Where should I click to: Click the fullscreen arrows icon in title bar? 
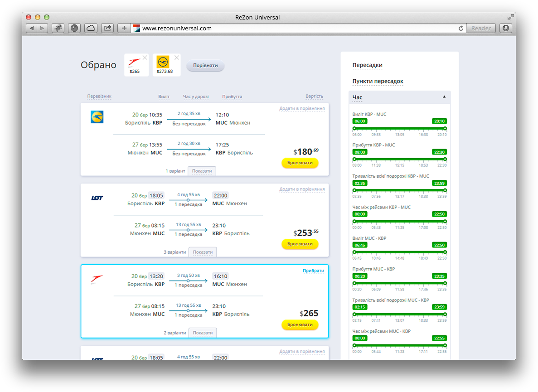coord(510,17)
